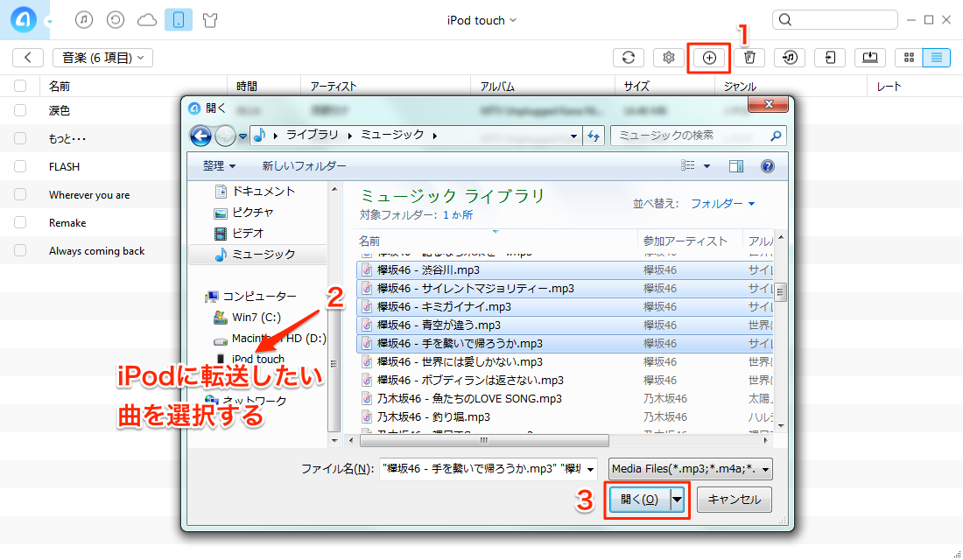The image size is (963, 560).
Task: Open the 音楽 (6 項目) dropdown
Action: [102, 58]
